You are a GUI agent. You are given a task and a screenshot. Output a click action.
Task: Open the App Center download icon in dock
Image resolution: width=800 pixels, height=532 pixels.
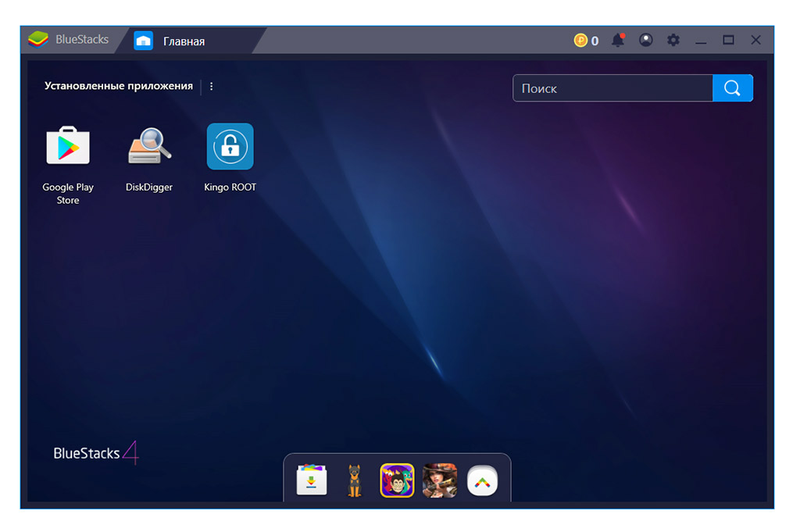(312, 480)
